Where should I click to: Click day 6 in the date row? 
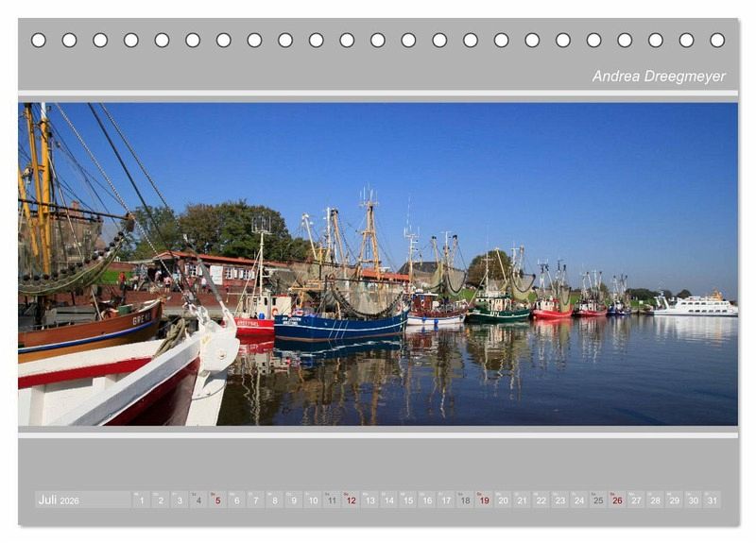237,500
